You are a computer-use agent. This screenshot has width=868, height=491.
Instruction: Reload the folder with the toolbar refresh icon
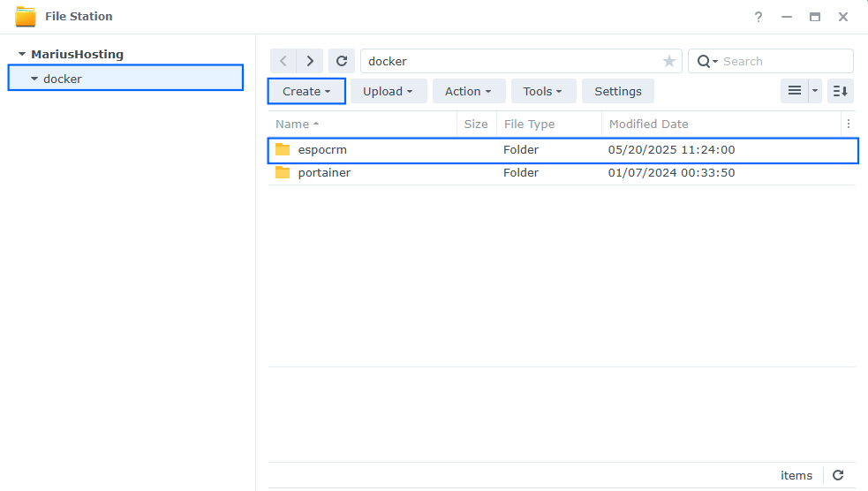click(x=342, y=61)
